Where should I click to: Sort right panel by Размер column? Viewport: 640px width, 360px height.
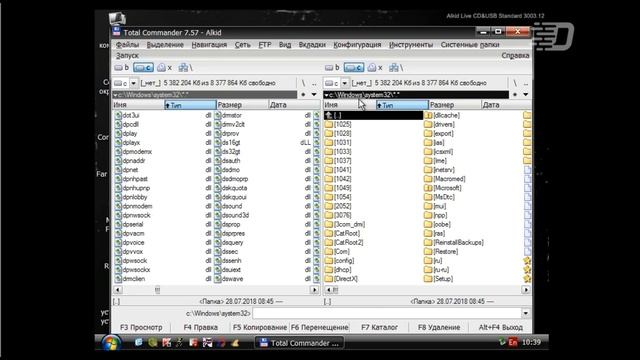point(454,105)
